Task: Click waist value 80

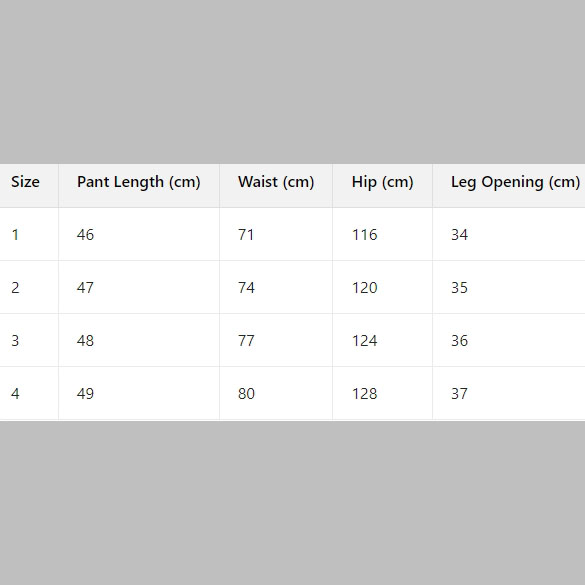Action: tap(246, 394)
